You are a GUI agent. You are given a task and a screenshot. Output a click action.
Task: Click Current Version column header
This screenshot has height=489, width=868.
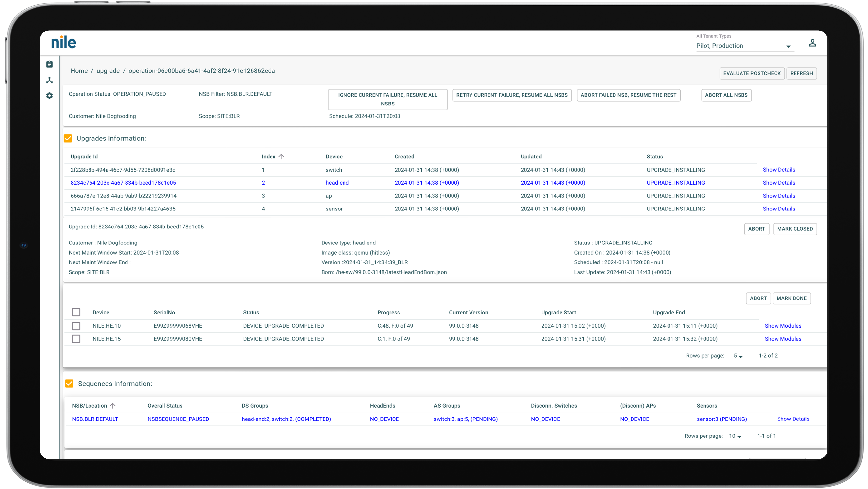[x=468, y=313]
